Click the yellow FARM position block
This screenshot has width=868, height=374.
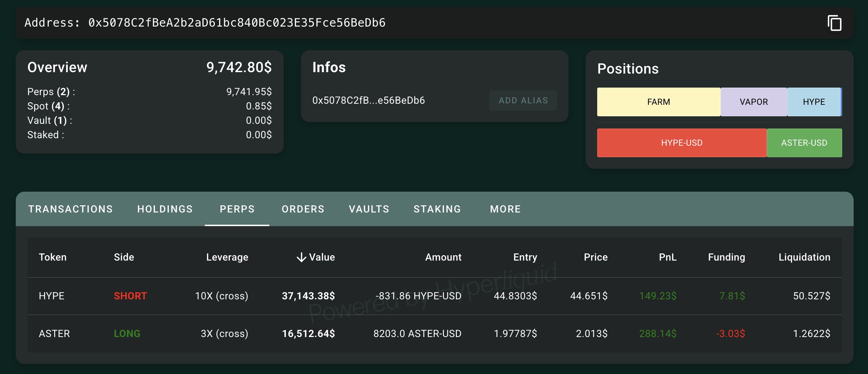(659, 102)
